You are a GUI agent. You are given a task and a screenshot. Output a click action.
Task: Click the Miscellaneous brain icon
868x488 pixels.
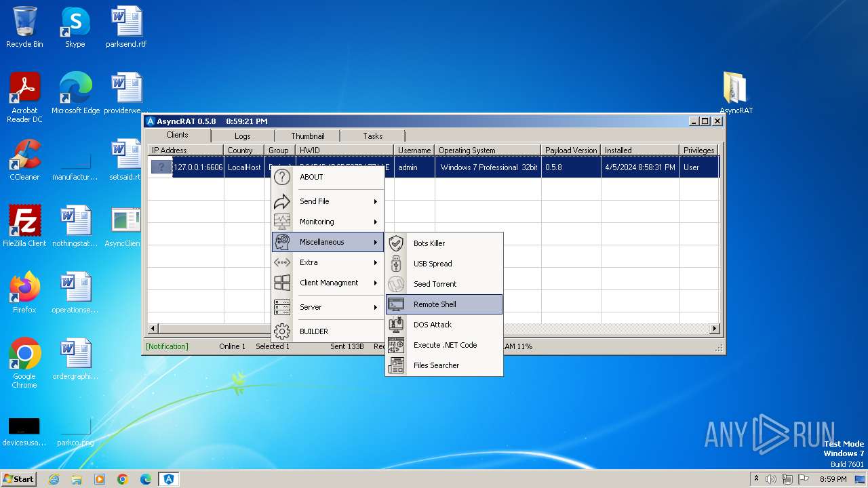click(282, 242)
